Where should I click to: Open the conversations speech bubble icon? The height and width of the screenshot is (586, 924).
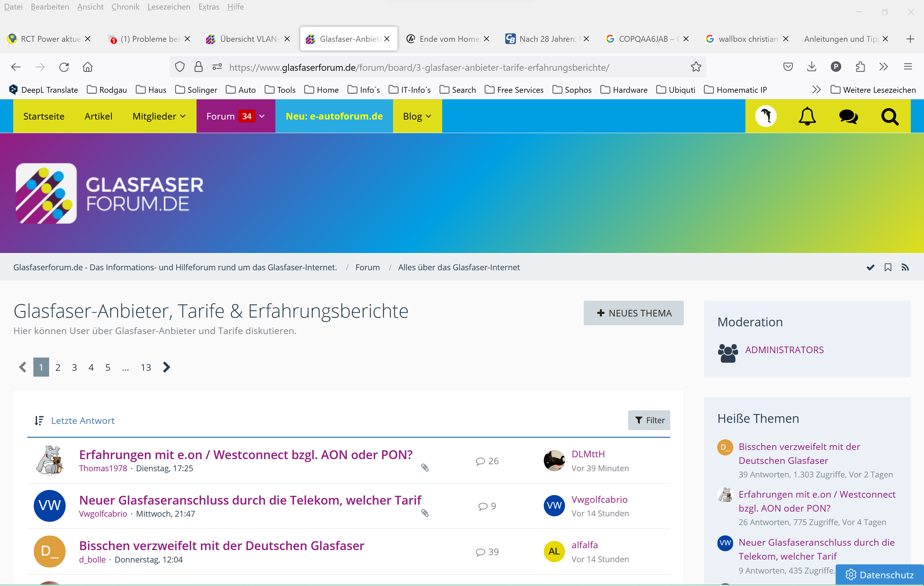(848, 116)
